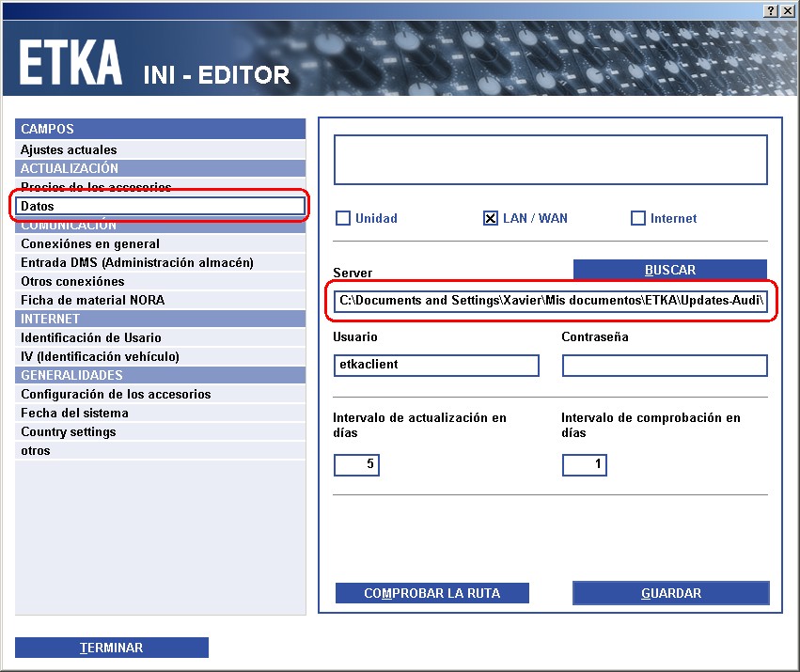Open Ajustes actuales in the sidebar

pos(160,149)
